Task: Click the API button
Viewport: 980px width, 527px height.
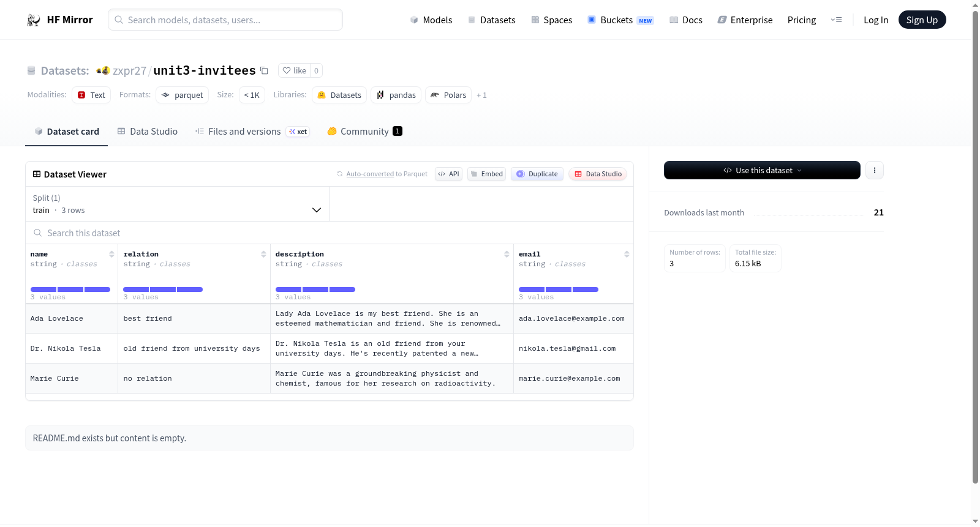Action: 448,174
